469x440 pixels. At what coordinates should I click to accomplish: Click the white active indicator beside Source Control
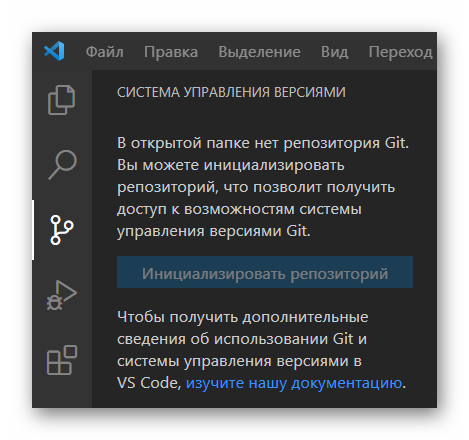click(33, 230)
